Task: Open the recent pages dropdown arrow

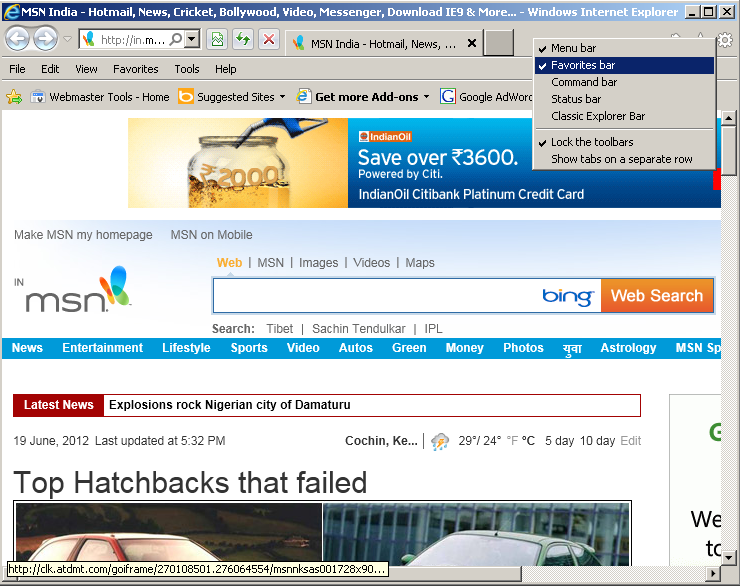Action: point(67,39)
